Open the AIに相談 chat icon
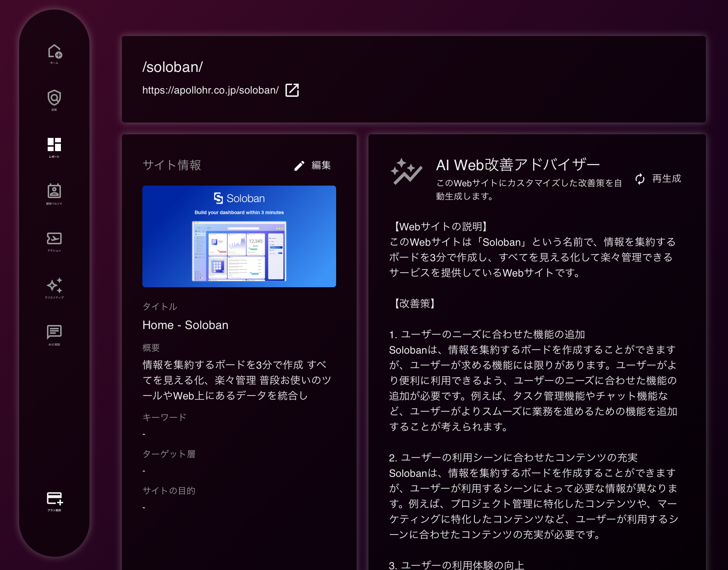This screenshot has width=728, height=570. [54, 332]
